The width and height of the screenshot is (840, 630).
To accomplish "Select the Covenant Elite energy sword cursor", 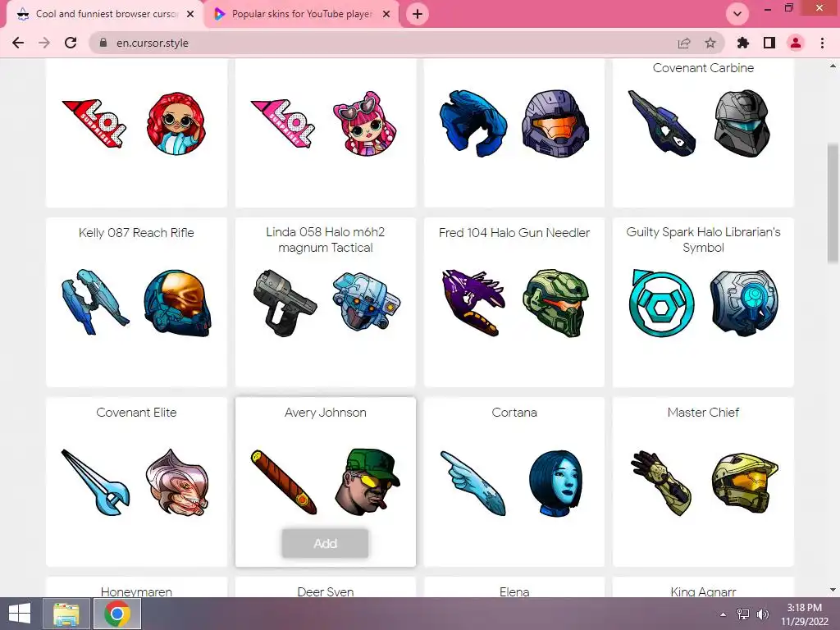I will point(96,482).
